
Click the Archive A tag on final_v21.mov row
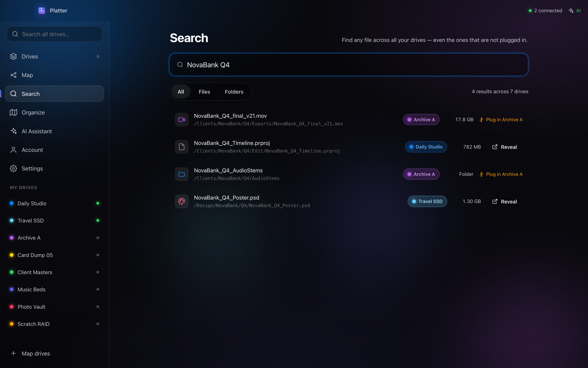point(421,120)
